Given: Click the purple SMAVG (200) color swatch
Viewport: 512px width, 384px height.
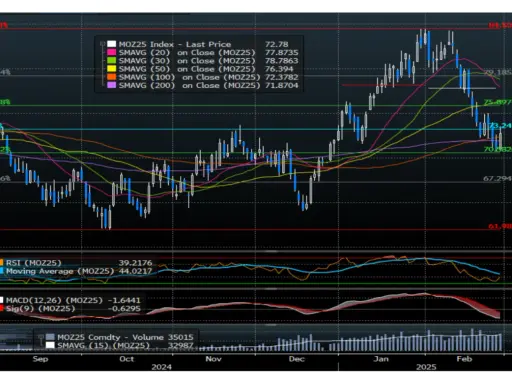Looking at the screenshot, I should click(x=111, y=85).
